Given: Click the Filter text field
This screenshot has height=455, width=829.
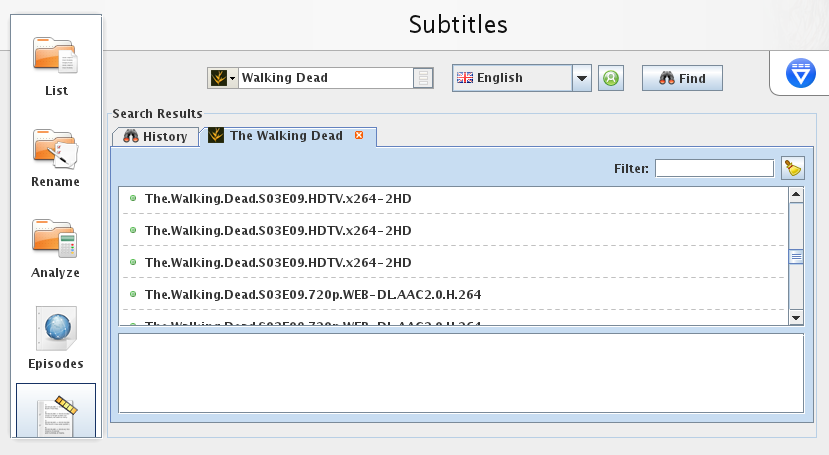Looking at the screenshot, I should point(714,169).
